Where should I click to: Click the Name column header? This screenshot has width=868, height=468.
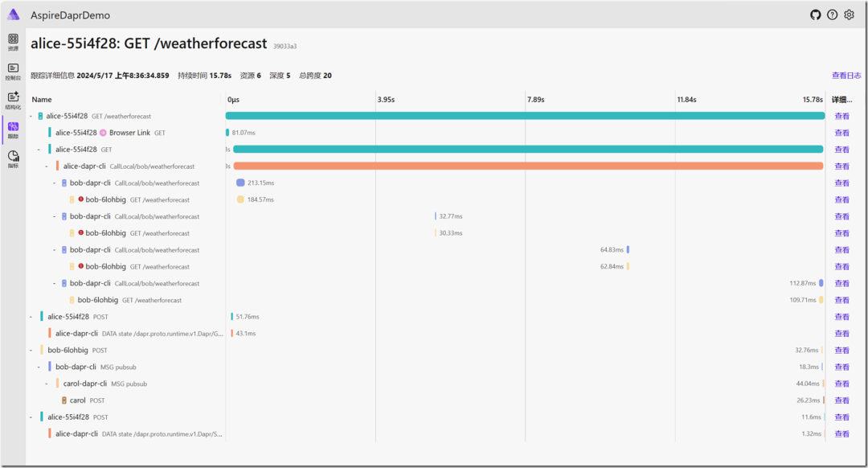42,100
